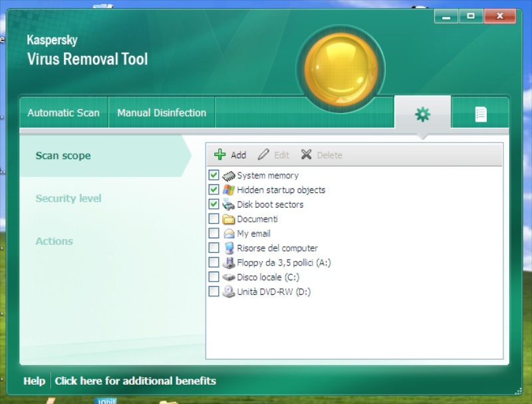This screenshot has height=404, width=532.
Task: Switch to the Automatic Scan tab
Action: coord(63,113)
